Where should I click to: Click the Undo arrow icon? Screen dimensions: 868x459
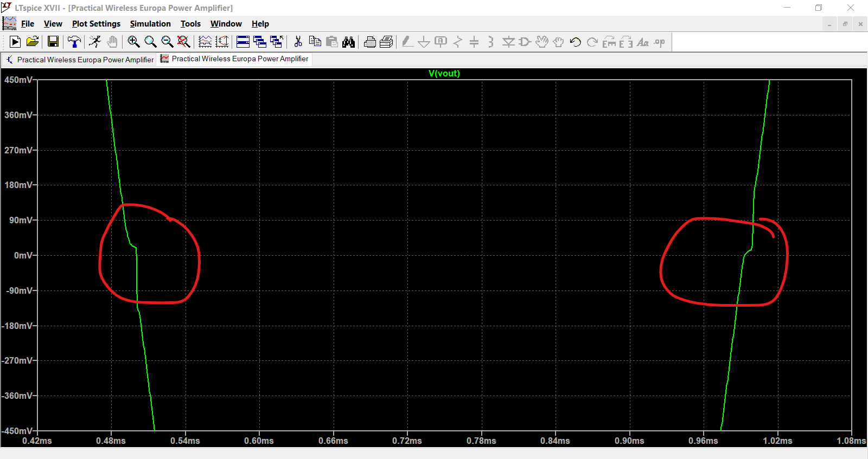click(x=576, y=42)
